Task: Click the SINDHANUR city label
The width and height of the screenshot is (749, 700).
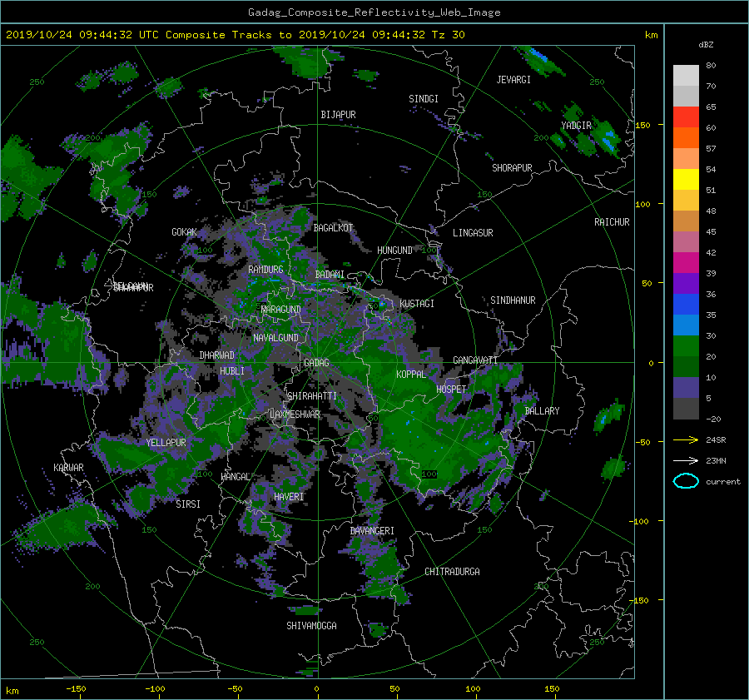Action: [x=513, y=300]
